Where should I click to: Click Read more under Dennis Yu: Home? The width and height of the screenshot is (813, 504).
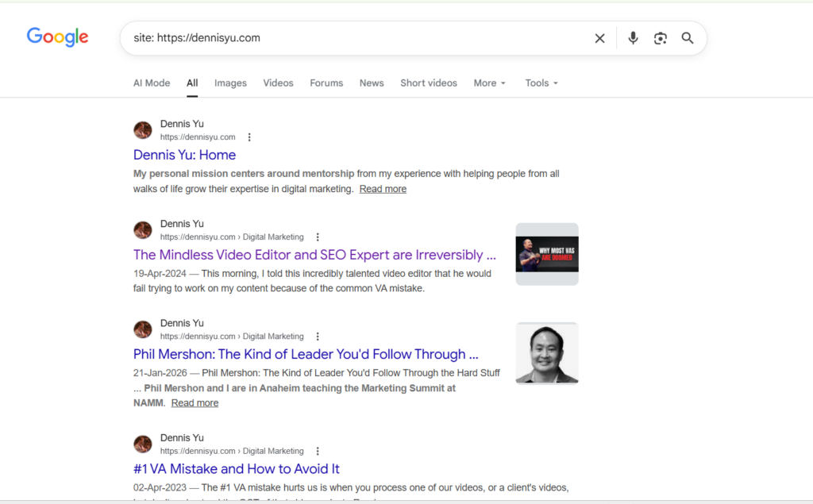pos(383,189)
